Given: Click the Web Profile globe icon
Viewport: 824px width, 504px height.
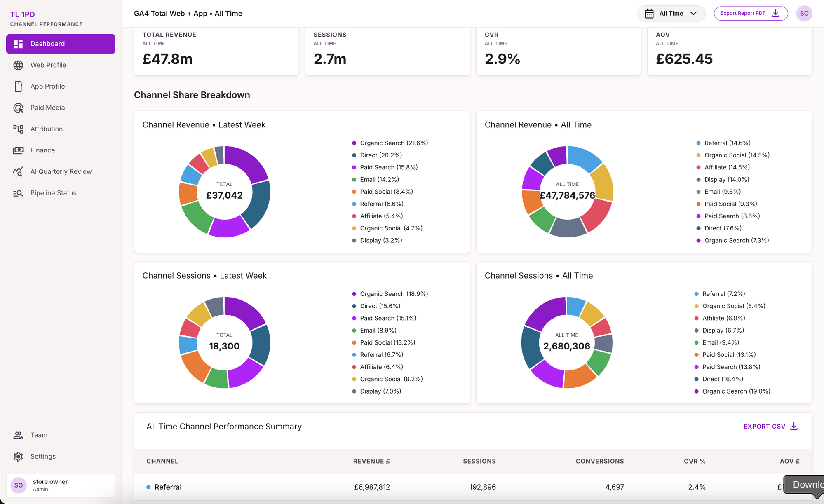Looking at the screenshot, I should click(18, 65).
